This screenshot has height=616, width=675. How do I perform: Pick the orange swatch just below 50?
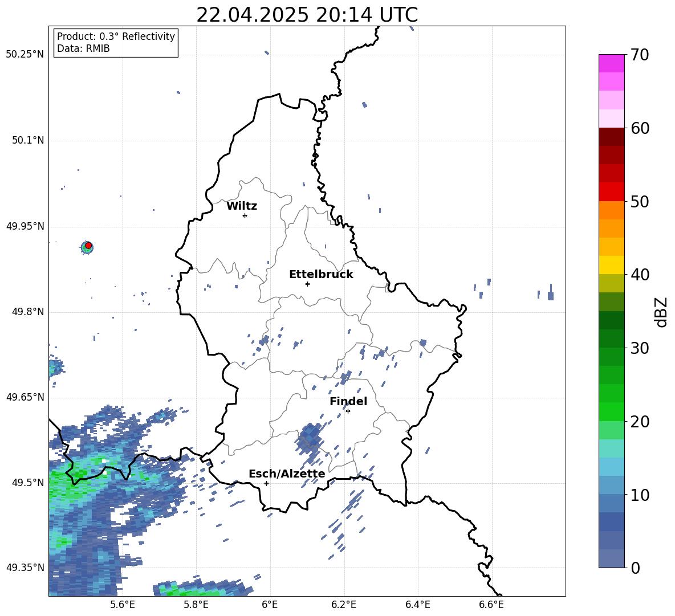[x=611, y=210]
